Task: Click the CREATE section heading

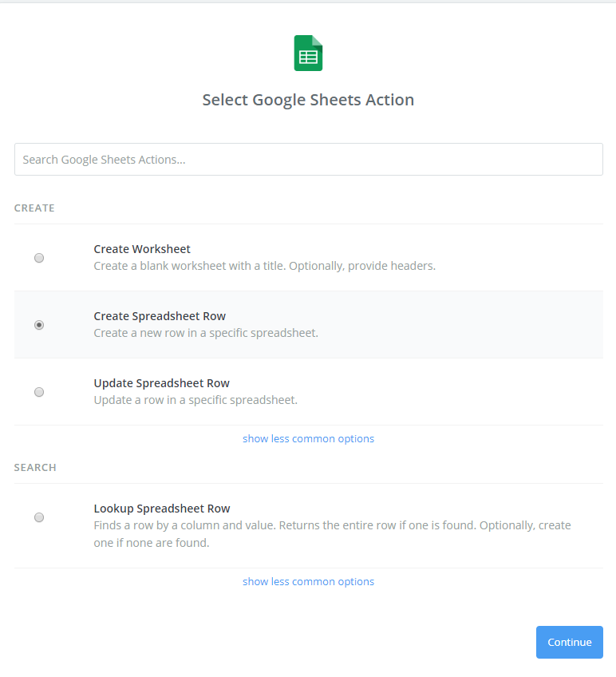Action: pos(34,208)
